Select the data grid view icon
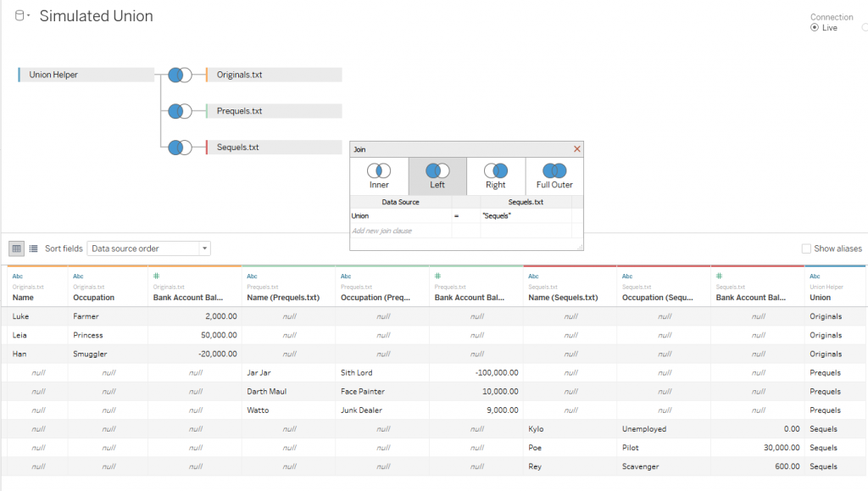 [15, 248]
